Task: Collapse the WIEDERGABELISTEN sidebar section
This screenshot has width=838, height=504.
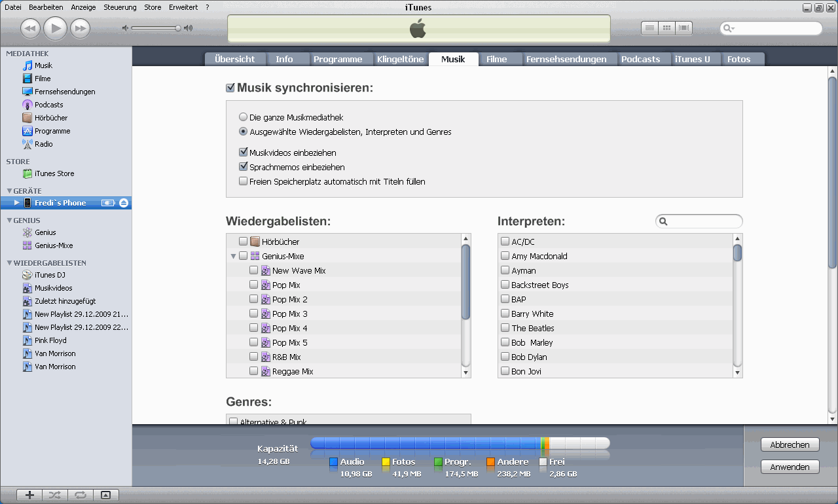Action: tap(9, 263)
